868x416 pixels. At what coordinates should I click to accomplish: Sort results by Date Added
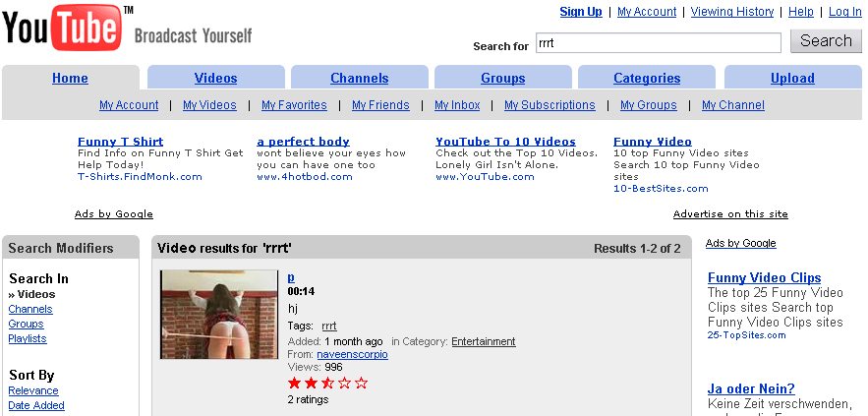pyautogui.click(x=36, y=405)
